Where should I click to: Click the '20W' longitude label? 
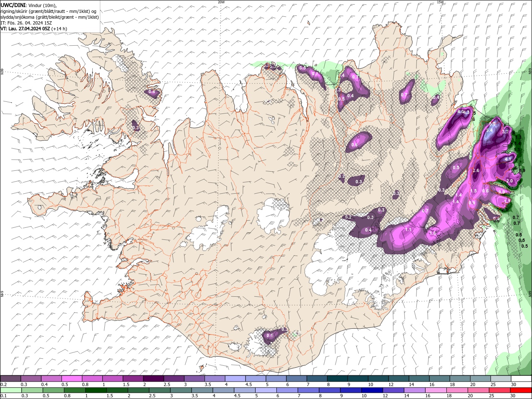coord(221,2)
